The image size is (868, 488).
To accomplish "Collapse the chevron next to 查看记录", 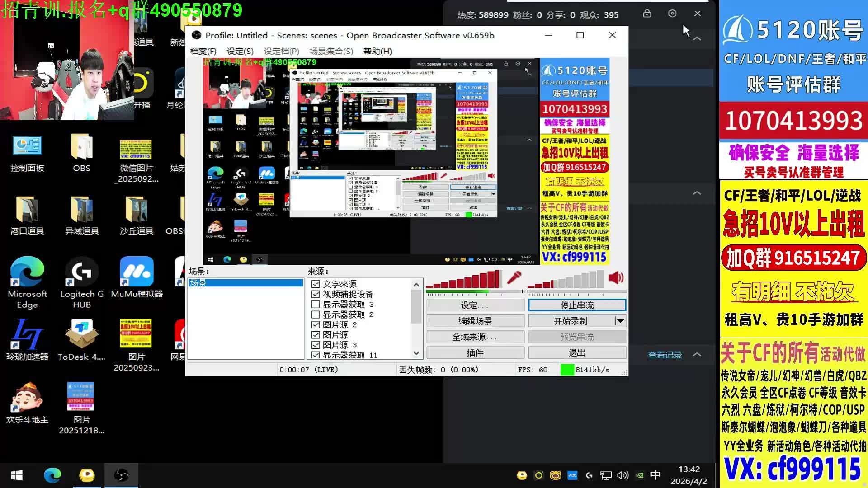I will click(697, 355).
